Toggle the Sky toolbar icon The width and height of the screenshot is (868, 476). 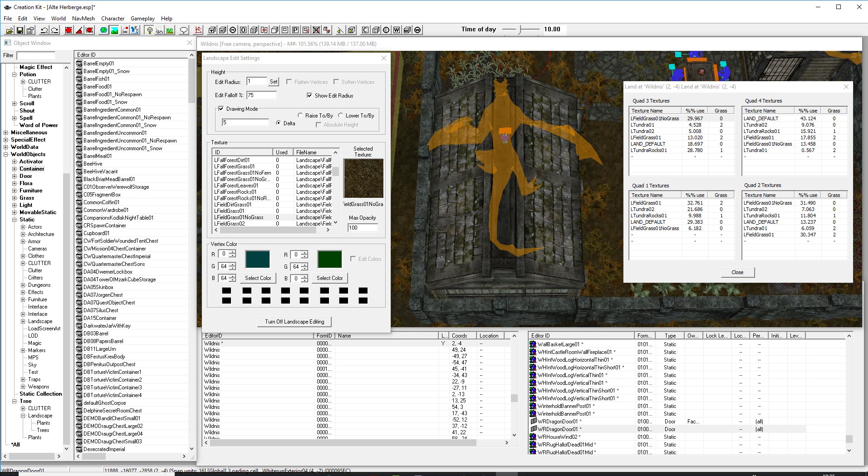[159, 30]
